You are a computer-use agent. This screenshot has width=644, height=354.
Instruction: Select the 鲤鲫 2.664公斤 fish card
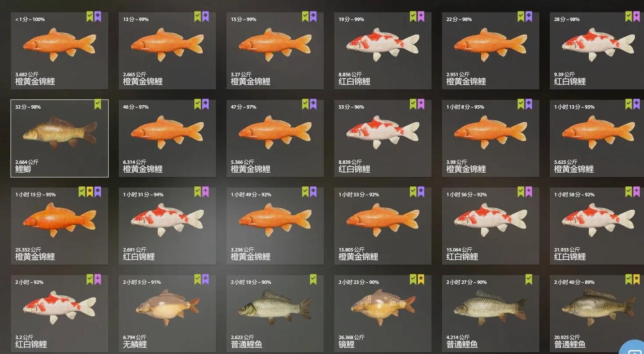pyautogui.click(x=59, y=138)
